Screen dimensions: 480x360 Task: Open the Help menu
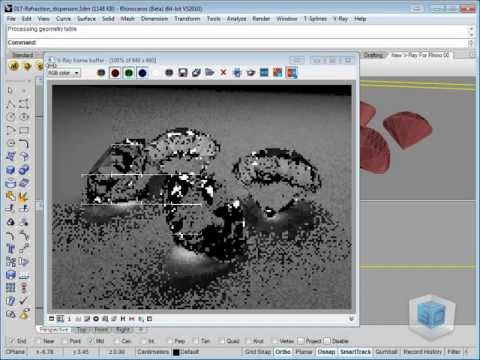coord(360,19)
